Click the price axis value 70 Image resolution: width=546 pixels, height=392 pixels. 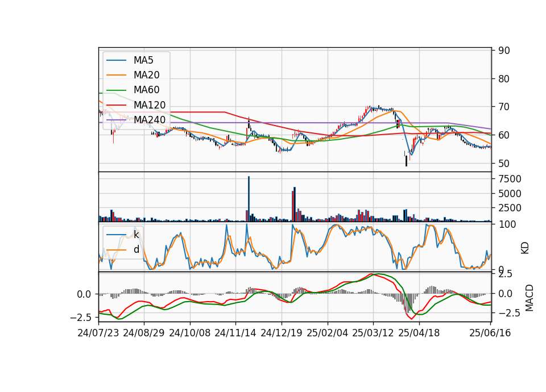[x=504, y=107]
